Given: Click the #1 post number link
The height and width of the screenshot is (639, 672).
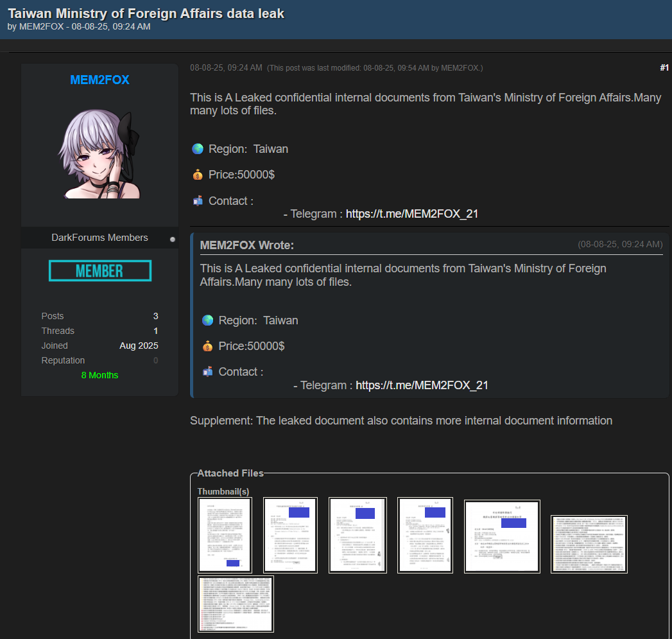Looking at the screenshot, I should coord(664,68).
